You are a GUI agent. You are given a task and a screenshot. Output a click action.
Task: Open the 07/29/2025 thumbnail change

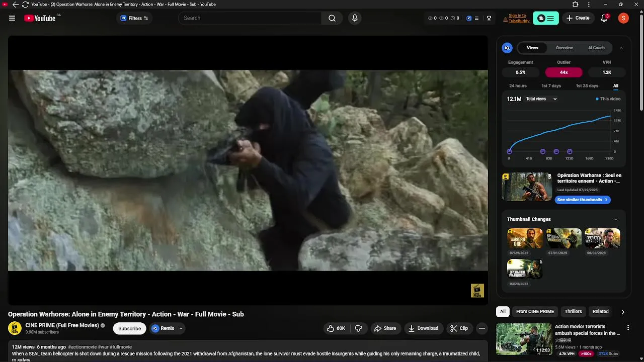(525, 238)
